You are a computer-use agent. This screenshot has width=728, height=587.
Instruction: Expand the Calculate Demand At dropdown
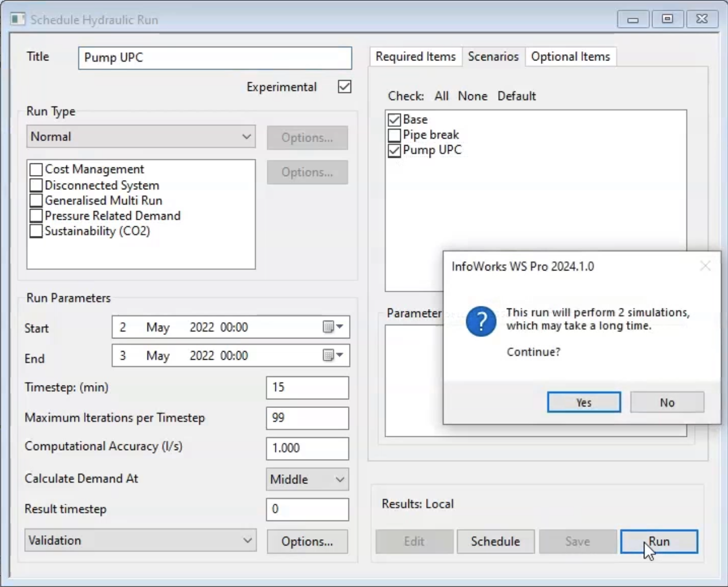(x=308, y=479)
